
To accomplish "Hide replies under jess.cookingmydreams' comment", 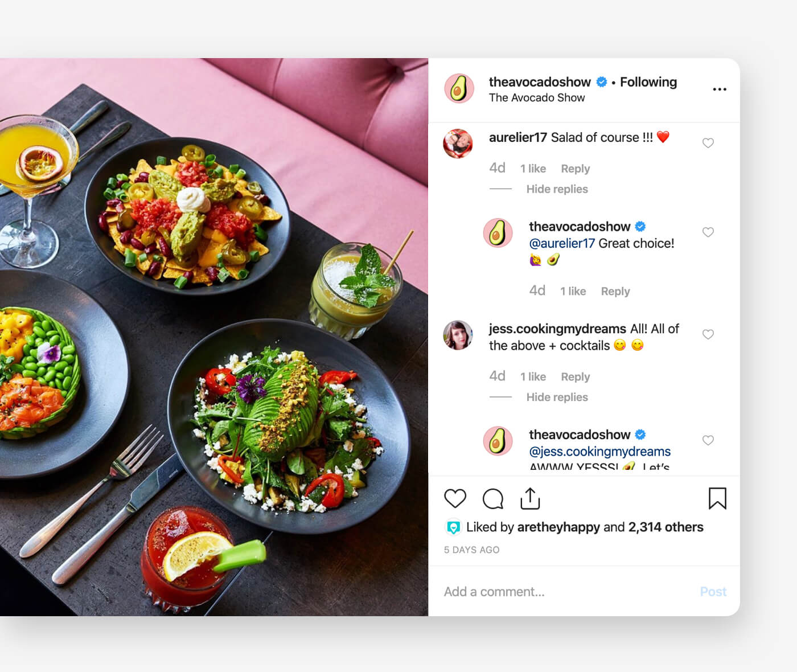I will point(557,397).
